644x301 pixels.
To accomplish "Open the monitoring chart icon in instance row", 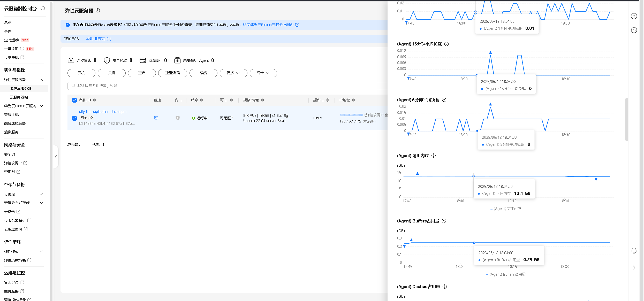I will 156,118.
